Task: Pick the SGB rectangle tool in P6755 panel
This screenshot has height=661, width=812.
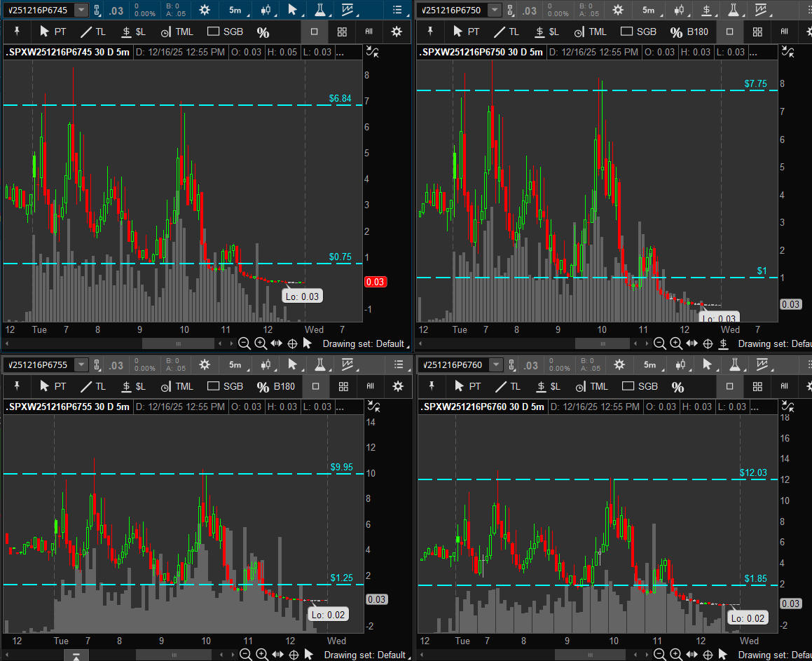Action: click(x=225, y=386)
